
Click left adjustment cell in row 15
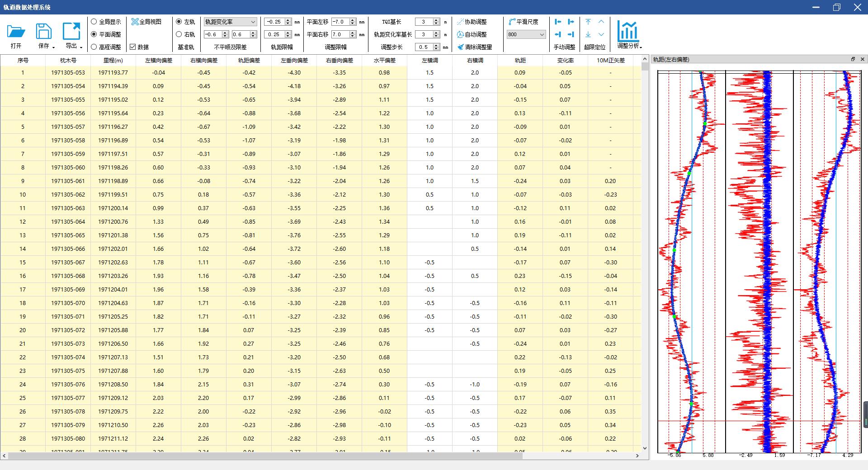(429, 262)
